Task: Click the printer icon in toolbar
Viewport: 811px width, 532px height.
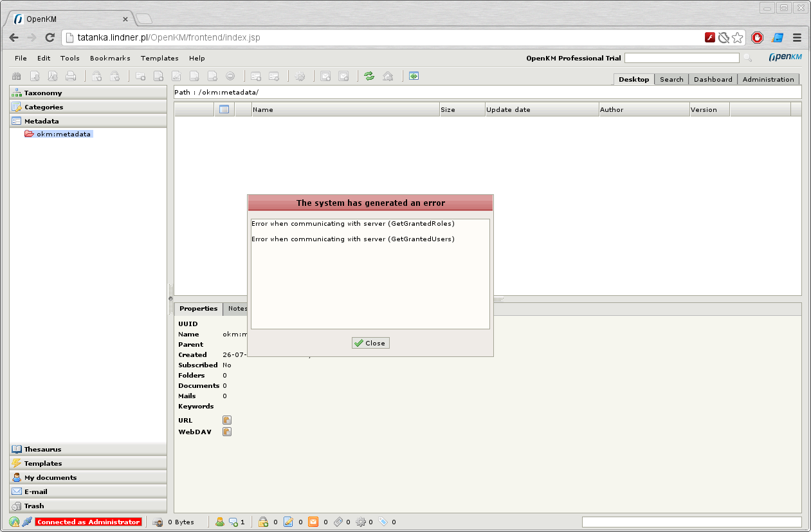Action: (x=71, y=76)
